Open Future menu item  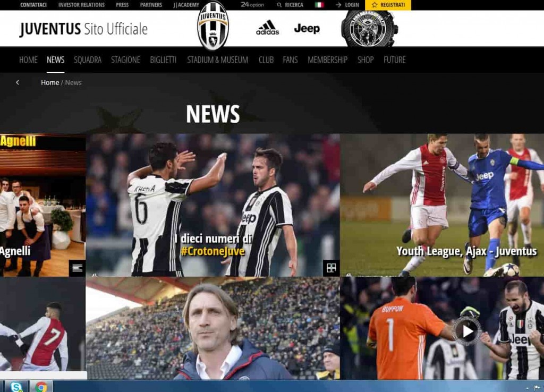395,59
